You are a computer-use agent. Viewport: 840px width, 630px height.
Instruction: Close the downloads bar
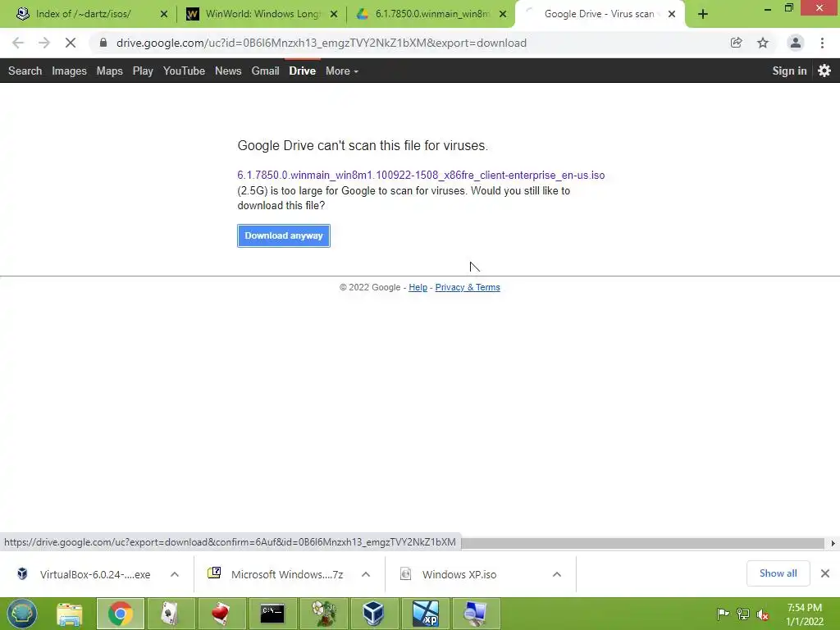coord(825,573)
